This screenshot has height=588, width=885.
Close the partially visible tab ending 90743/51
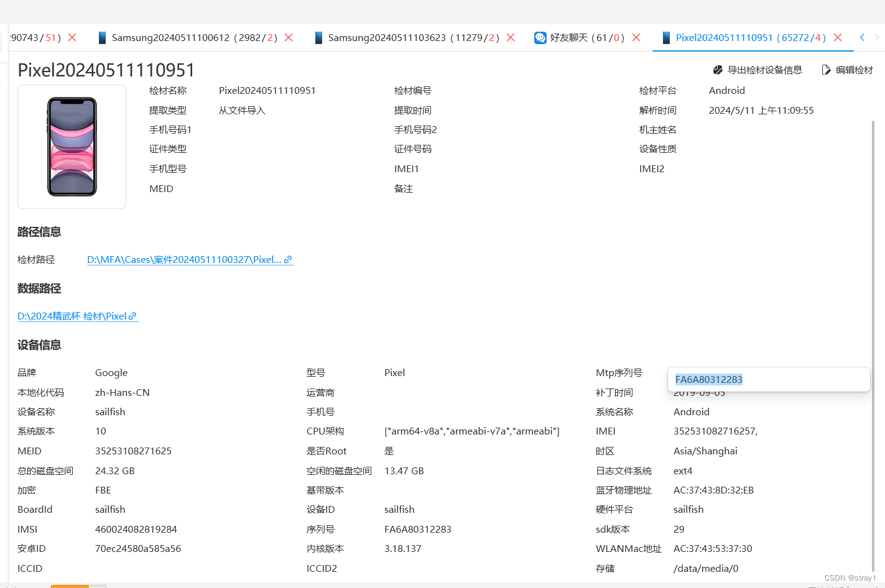(72, 38)
